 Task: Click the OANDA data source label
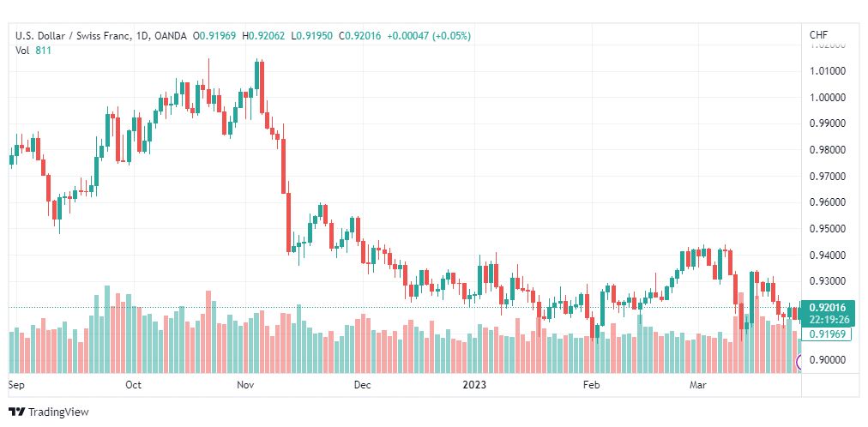(172, 36)
